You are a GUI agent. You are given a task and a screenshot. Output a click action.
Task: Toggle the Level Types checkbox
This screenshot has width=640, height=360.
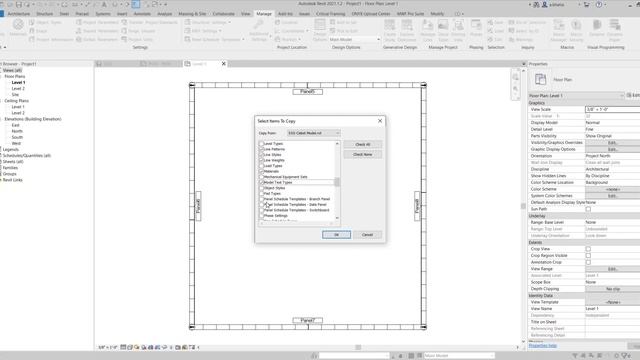click(x=261, y=144)
